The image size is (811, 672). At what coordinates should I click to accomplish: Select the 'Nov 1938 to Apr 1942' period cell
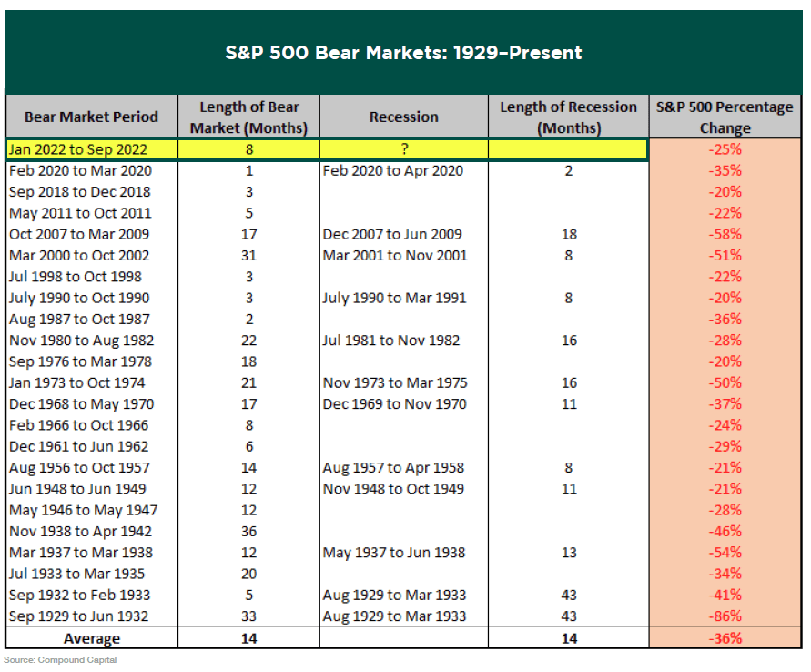[x=80, y=532]
